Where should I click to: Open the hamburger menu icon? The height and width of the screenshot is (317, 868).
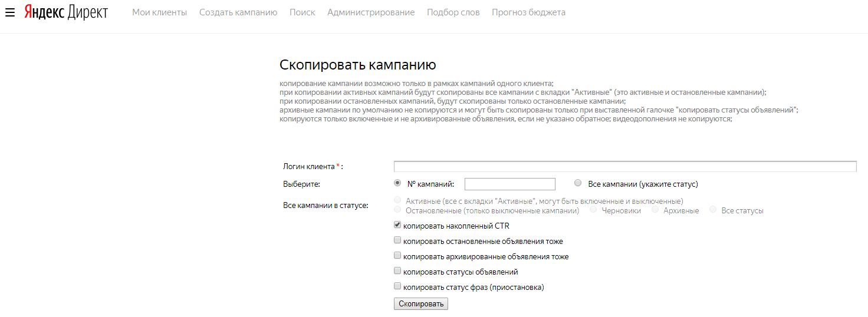click(x=9, y=12)
